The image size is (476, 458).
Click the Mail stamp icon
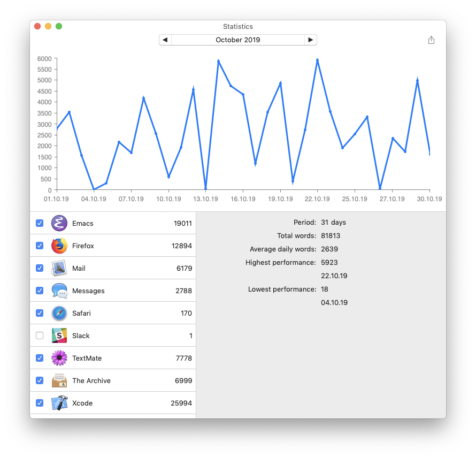59,268
